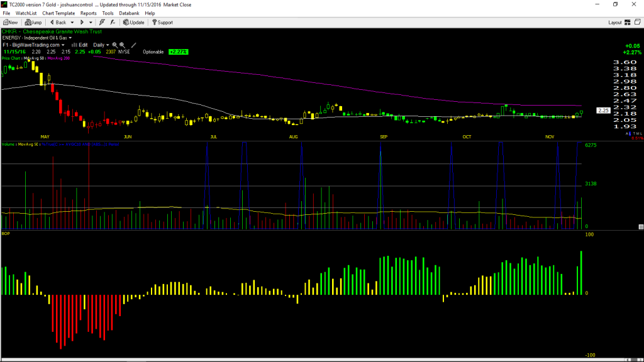
Task: Click the green +2.27% percent change box
Action: click(179, 52)
